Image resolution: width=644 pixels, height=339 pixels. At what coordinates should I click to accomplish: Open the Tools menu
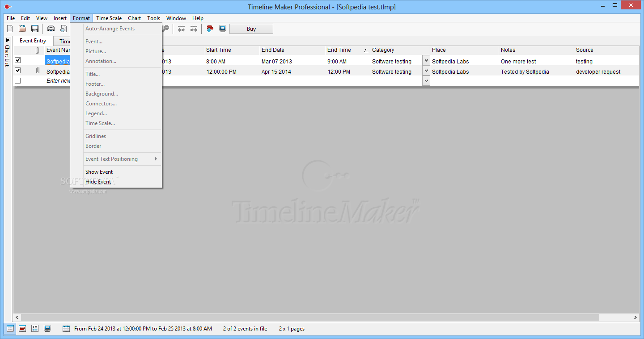(154, 18)
